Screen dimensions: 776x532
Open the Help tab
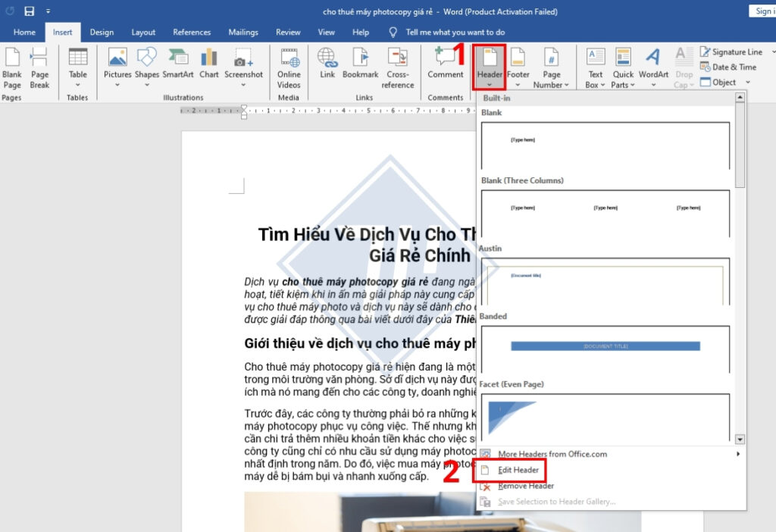pyautogui.click(x=360, y=32)
